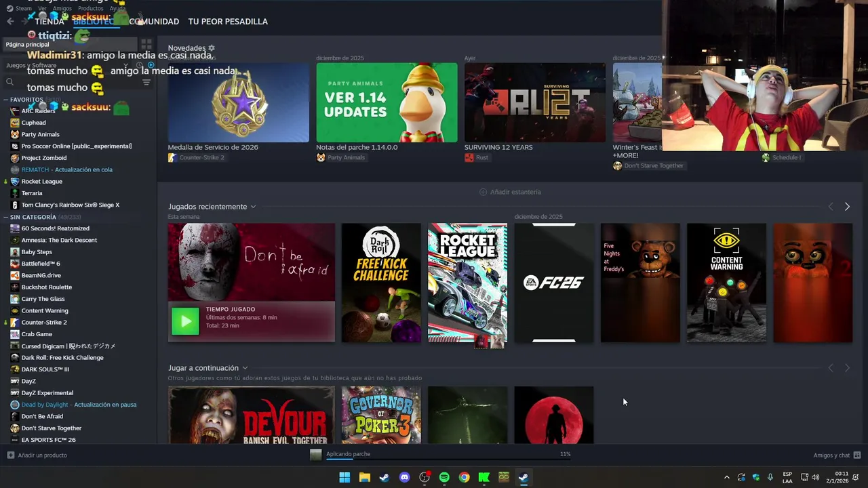868x488 pixels.
Task: Click BeamNG.drive game icon
Action: point(15,275)
